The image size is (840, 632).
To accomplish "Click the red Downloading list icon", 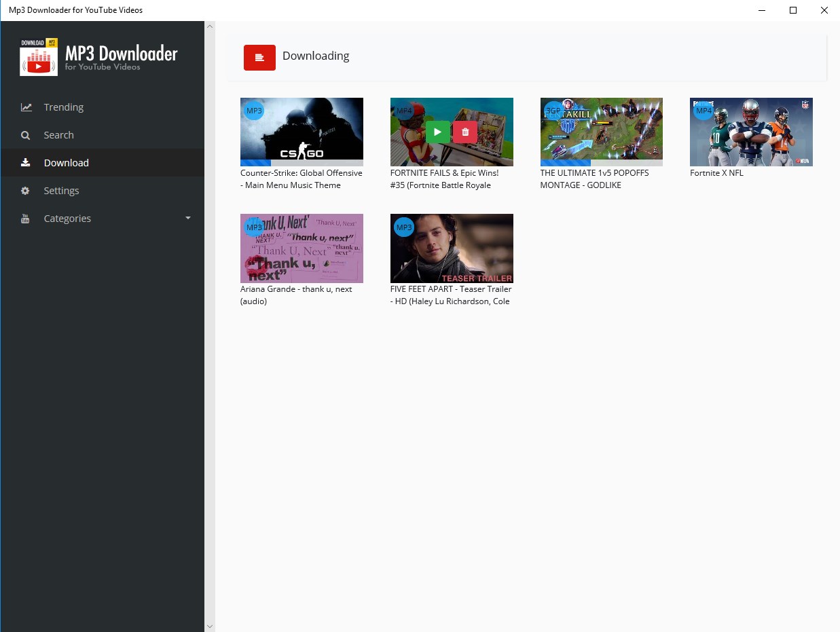I will pyautogui.click(x=259, y=58).
